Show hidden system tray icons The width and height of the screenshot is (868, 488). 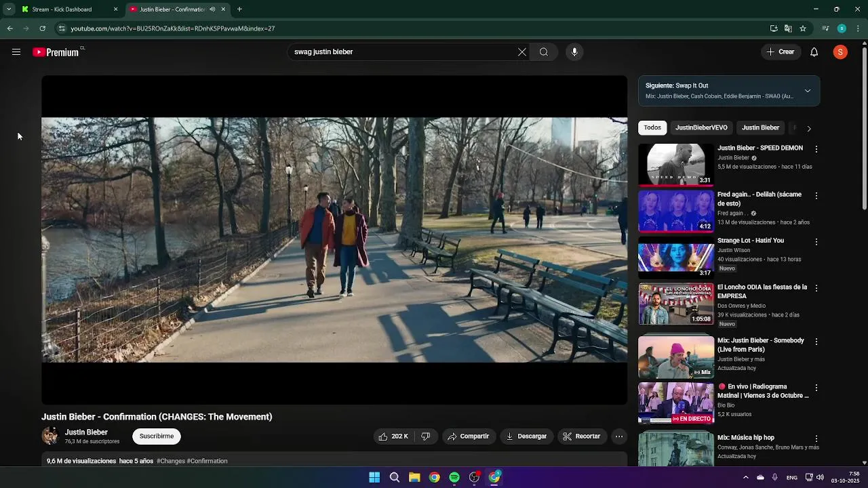click(x=745, y=477)
